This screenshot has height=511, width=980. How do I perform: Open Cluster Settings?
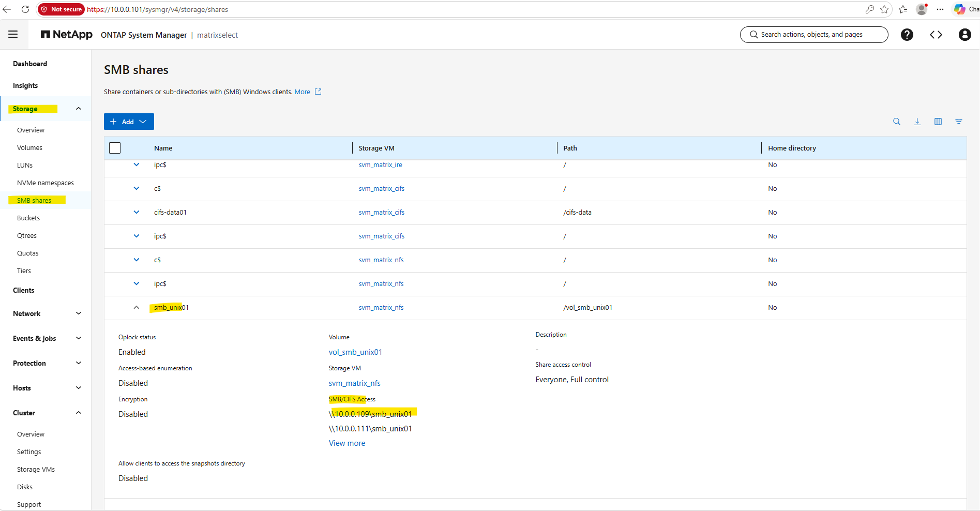(x=29, y=452)
